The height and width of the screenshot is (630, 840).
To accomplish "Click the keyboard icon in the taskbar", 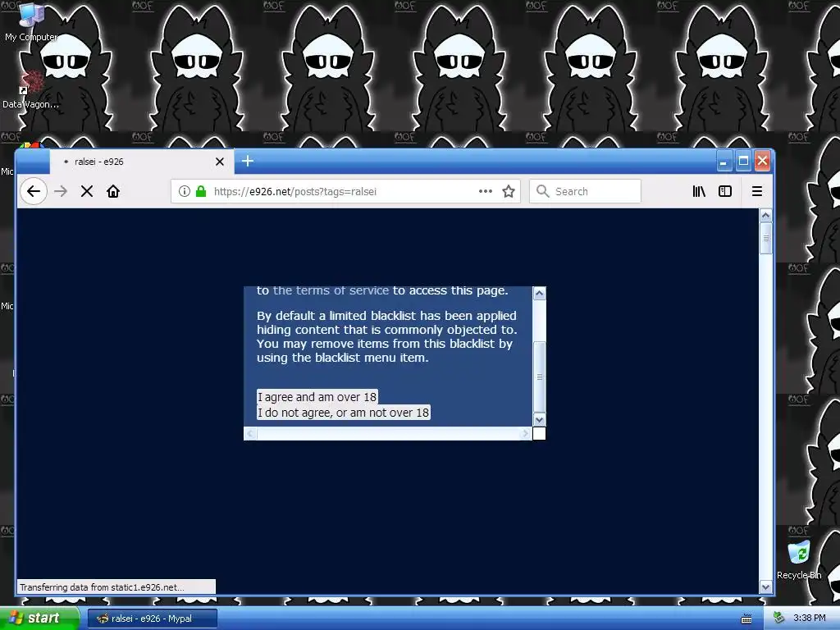I will [746, 619].
